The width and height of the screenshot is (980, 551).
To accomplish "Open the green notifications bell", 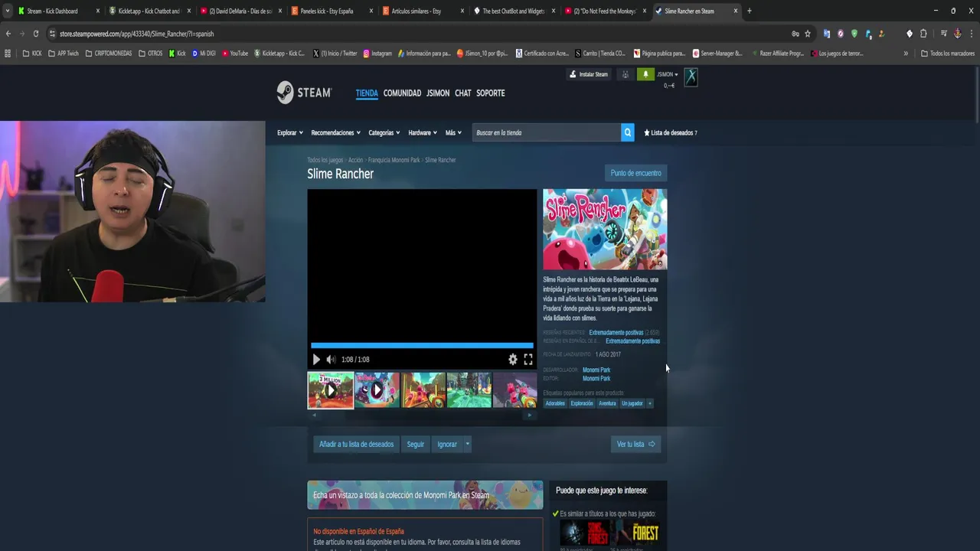I will pyautogui.click(x=645, y=74).
